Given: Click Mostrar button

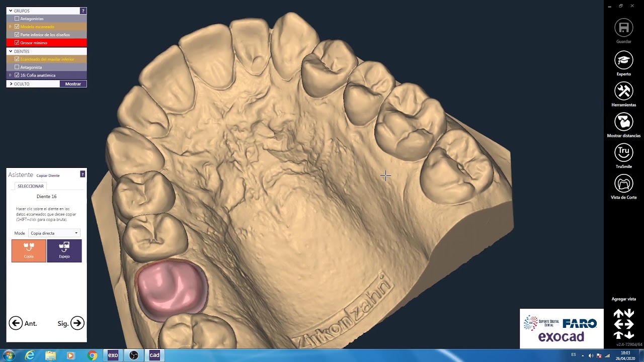Looking at the screenshot, I should pos(73,84).
